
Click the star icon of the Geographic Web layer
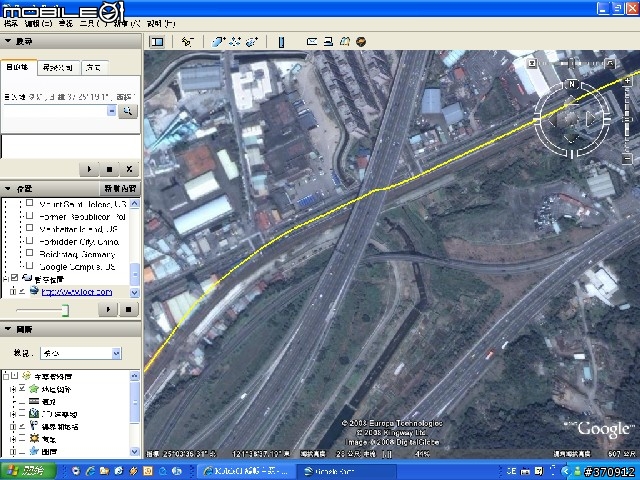point(34,389)
